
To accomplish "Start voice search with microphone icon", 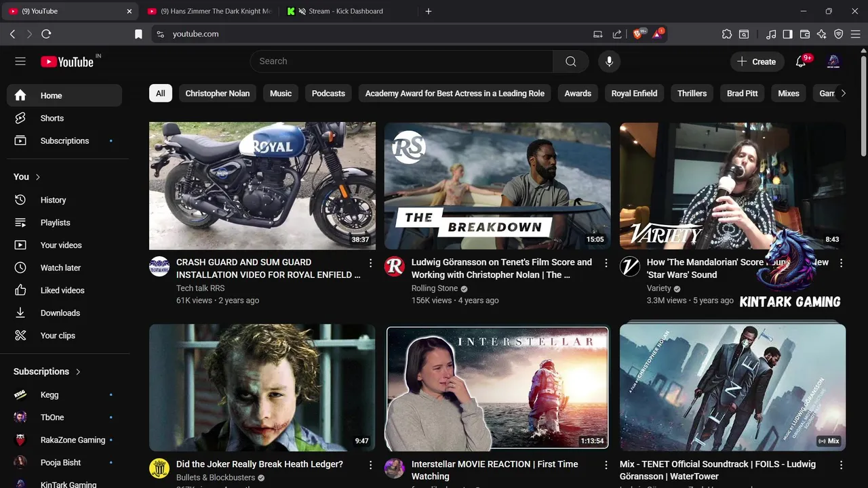I will [609, 61].
